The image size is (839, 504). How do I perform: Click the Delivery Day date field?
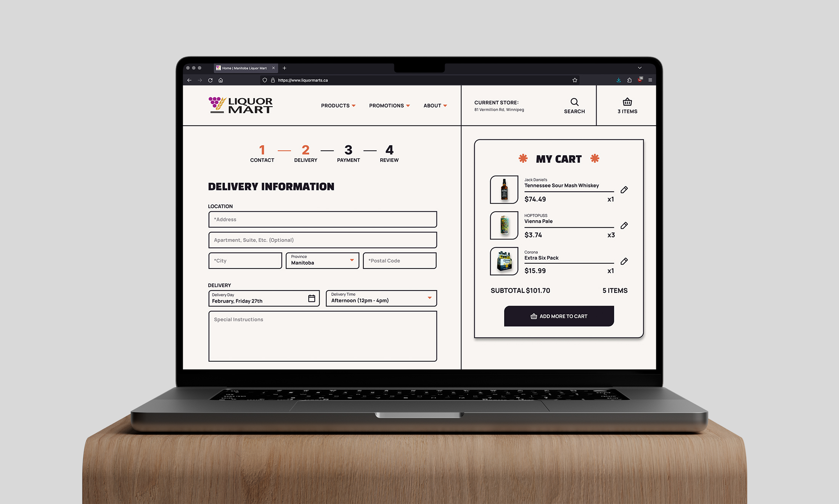[264, 298]
